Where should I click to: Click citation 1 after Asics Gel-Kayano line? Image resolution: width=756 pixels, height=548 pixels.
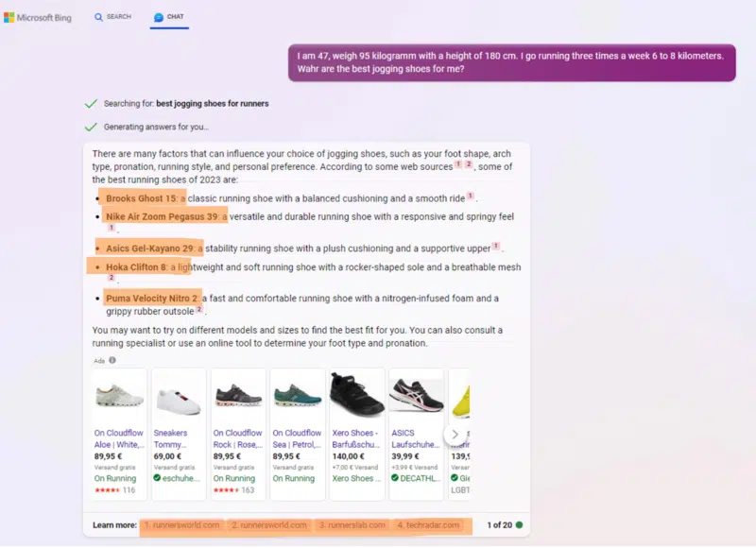click(495, 246)
